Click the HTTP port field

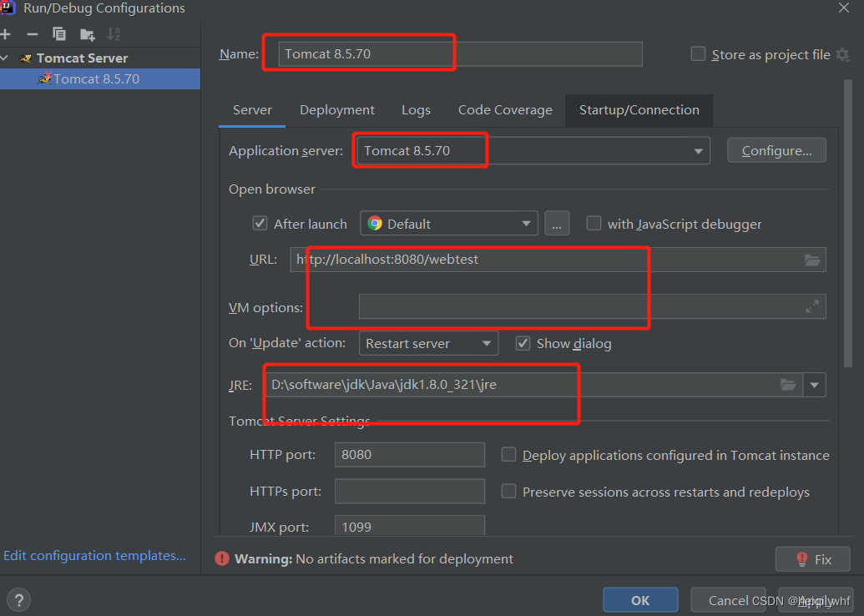tap(409, 455)
